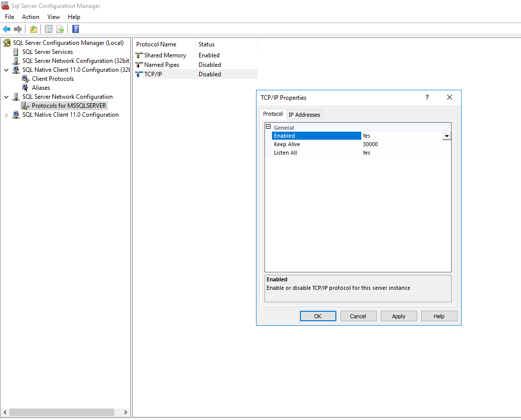
Task: Click the Named Pipes protocol icon
Action: tap(139, 65)
